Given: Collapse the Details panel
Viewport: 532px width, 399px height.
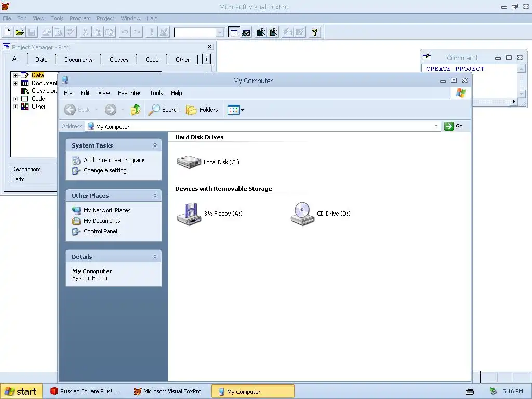Looking at the screenshot, I should click(x=155, y=257).
